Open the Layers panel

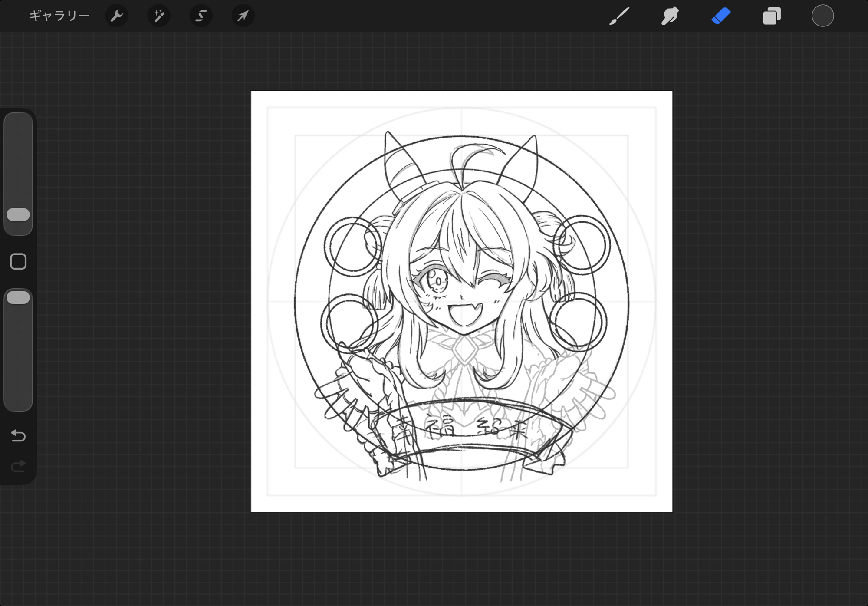(x=772, y=16)
